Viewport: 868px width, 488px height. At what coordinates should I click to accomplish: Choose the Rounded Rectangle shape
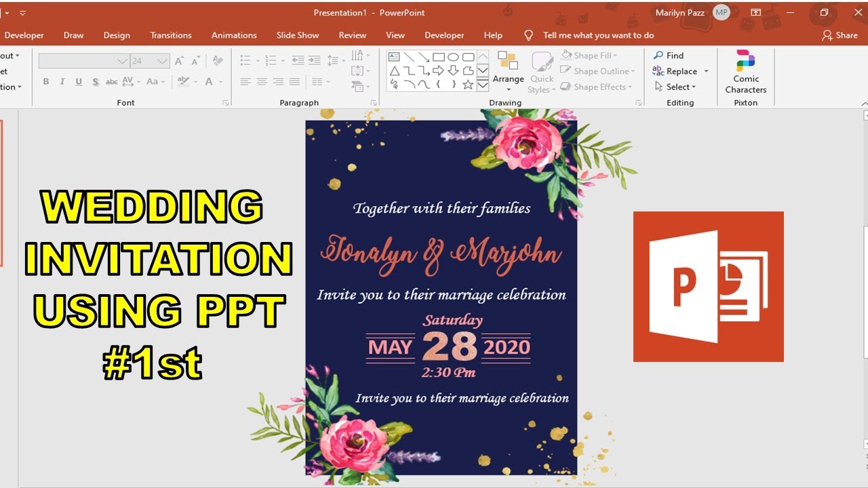(469, 57)
